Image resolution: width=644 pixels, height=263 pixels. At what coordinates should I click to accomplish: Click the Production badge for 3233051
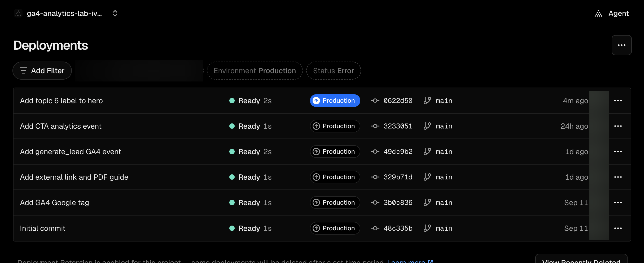click(335, 126)
